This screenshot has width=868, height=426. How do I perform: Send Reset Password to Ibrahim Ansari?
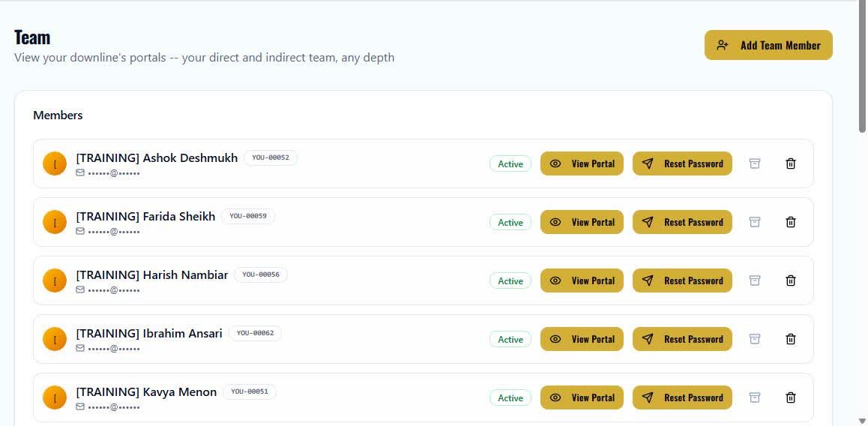coord(682,339)
